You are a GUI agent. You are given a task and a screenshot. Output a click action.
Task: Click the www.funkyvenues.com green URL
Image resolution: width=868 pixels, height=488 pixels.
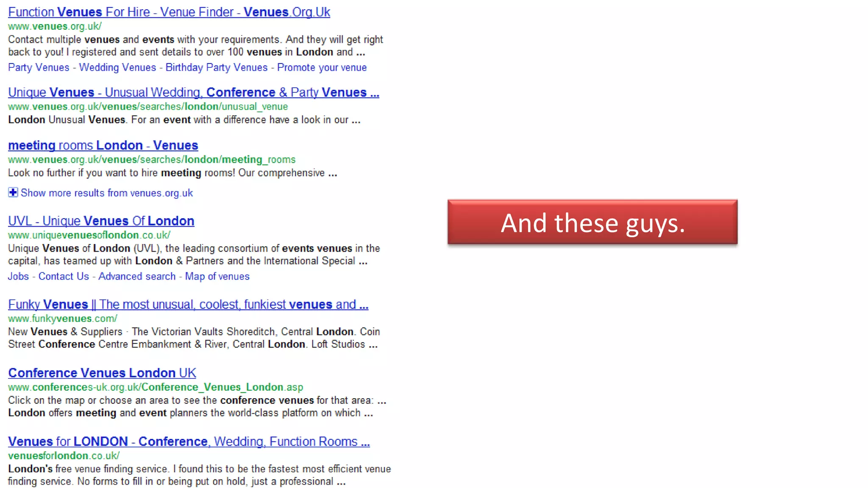pos(63,319)
